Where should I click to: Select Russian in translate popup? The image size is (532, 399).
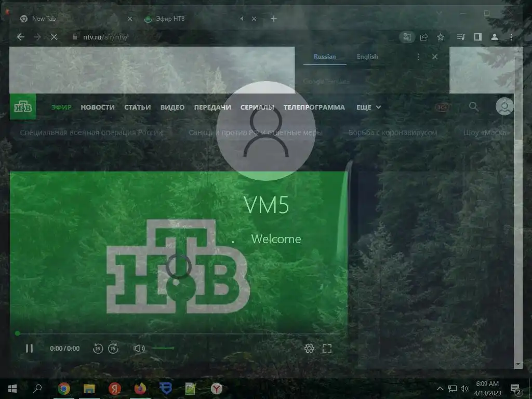pos(325,57)
